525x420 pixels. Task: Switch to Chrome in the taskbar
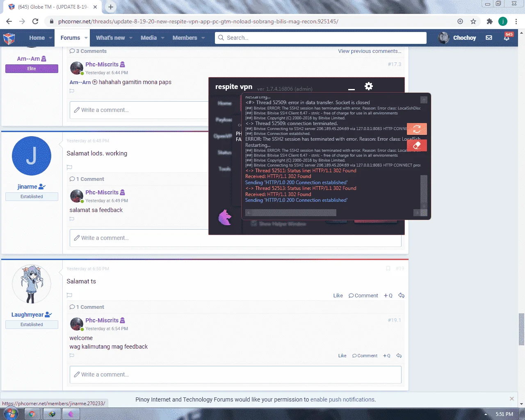pos(32,414)
